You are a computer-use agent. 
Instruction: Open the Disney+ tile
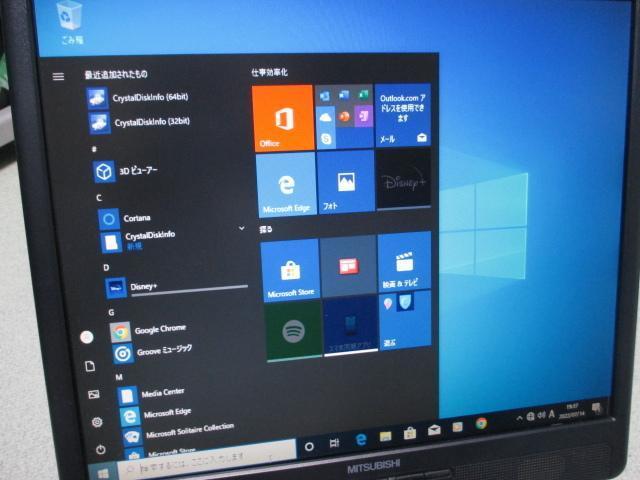[404, 180]
